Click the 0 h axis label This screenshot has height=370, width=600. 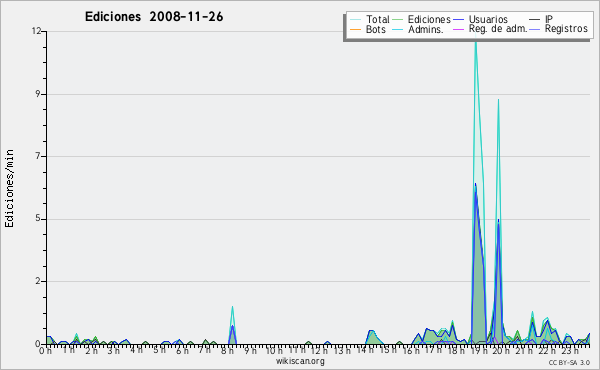tap(45, 351)
